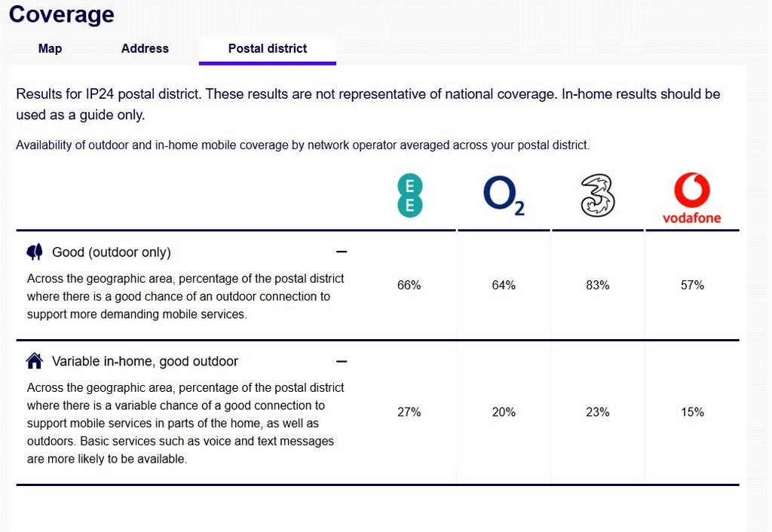Click EE's 27% in-home coverage value
Screen dimensions: 772x532
pyautogui.click(x=409, y=412)
